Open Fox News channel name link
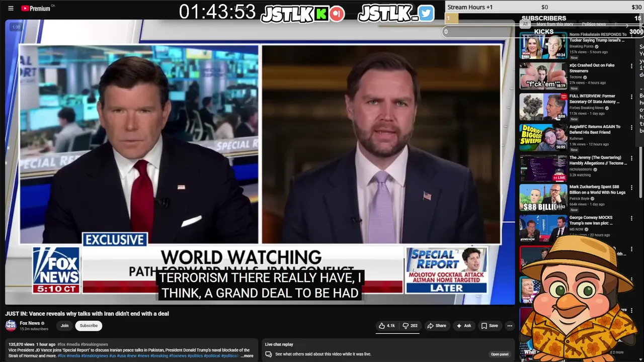This screenshot has width=644, height=362. (x=30, y=323)
